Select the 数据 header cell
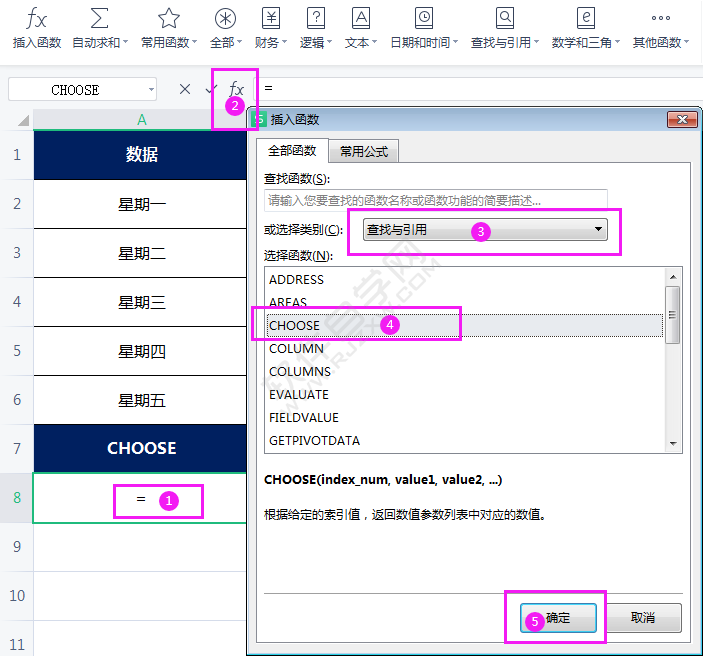 tap(140, 155)
